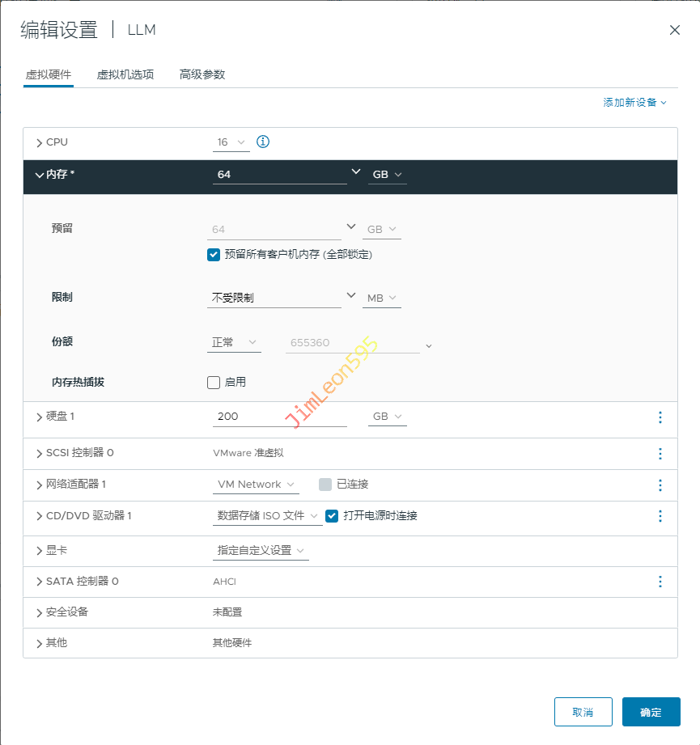Open the CPU count dropdown
The image size is (700, 745).
[231, 142]
